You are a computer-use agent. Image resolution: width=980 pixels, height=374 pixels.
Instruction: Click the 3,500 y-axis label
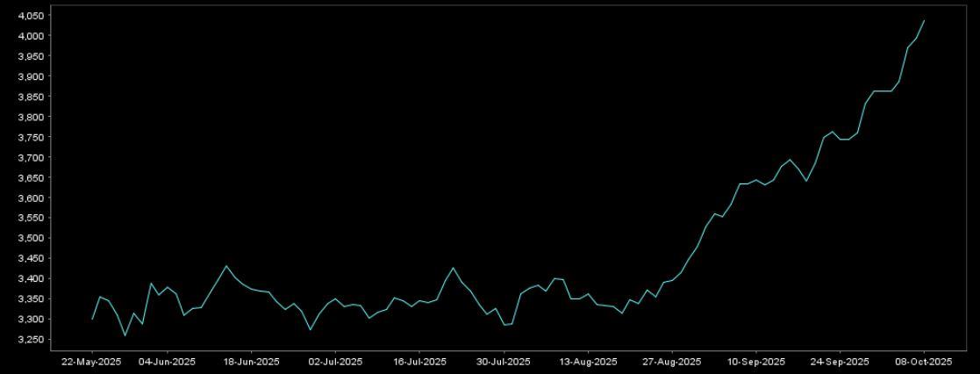click(32, 238)
